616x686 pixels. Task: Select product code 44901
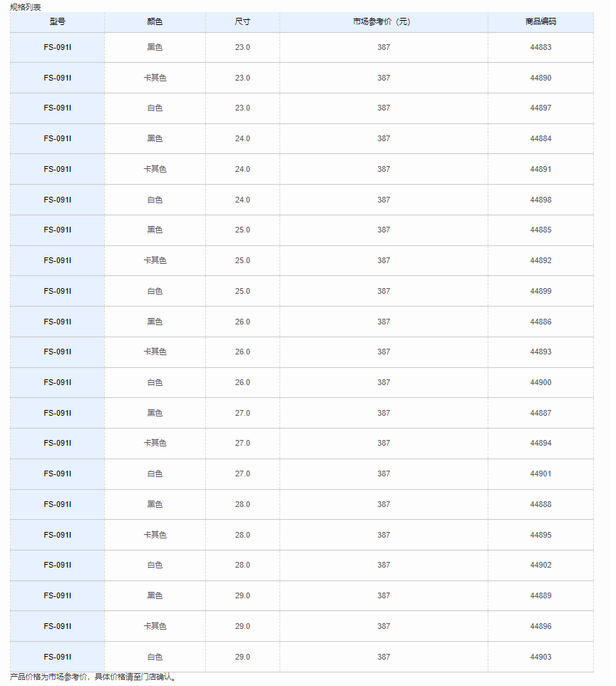pyautogui.click(x=540, y=473)
